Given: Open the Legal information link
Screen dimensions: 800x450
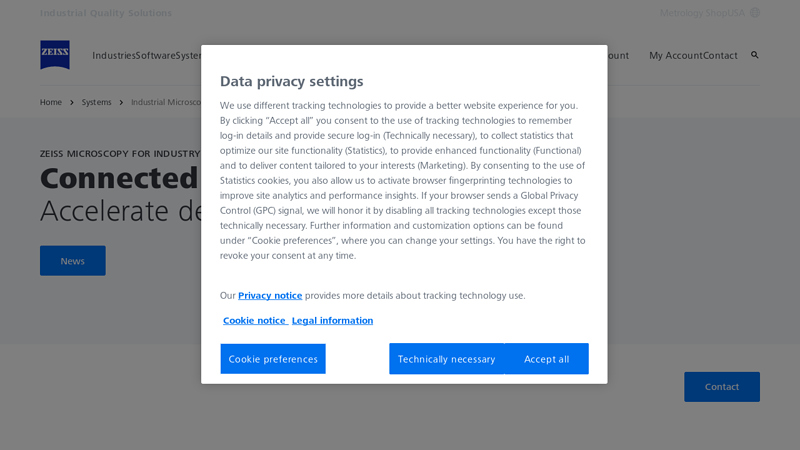Looking at the screenshot, I should tap(332, 321).
